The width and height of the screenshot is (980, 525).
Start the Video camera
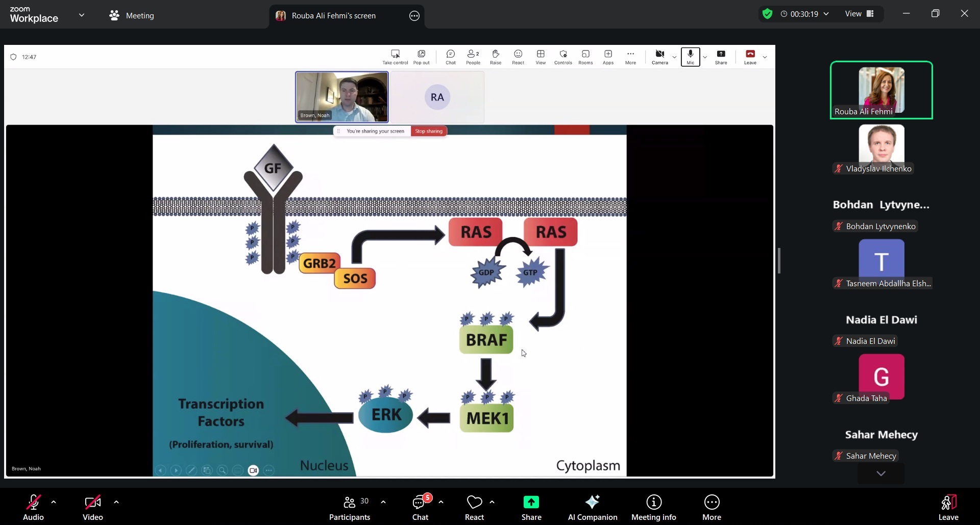pos(92,508)
